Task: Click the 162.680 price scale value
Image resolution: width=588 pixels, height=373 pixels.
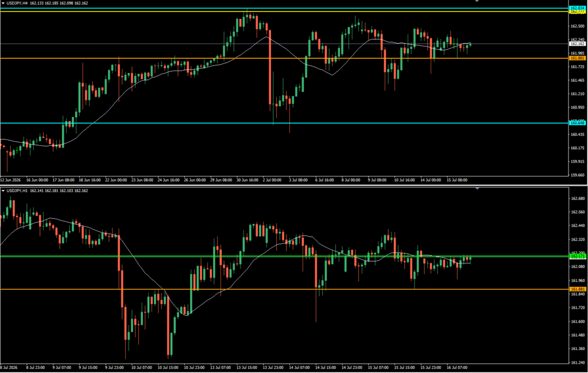Action: [x=578, y=199]
